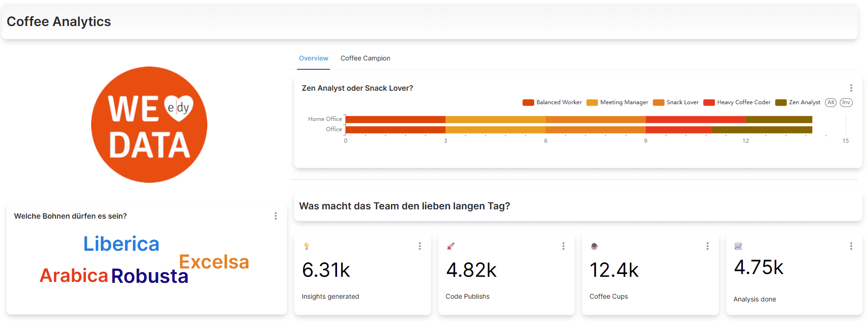Click the rocket icon on Code Publishs card
Image resolution: width=868 pixels, height=321 pixels.
pos(450,246)
